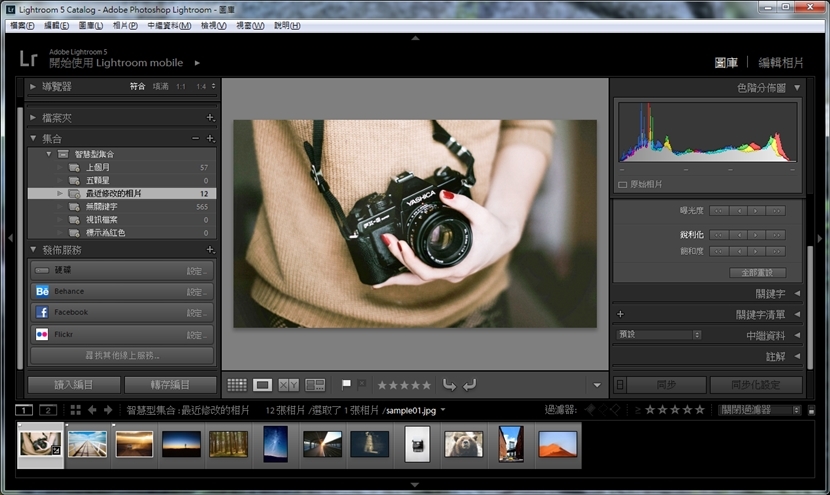Click the main window button 1
Viewport: 830px width, 495px height.
tap(24, 410)
